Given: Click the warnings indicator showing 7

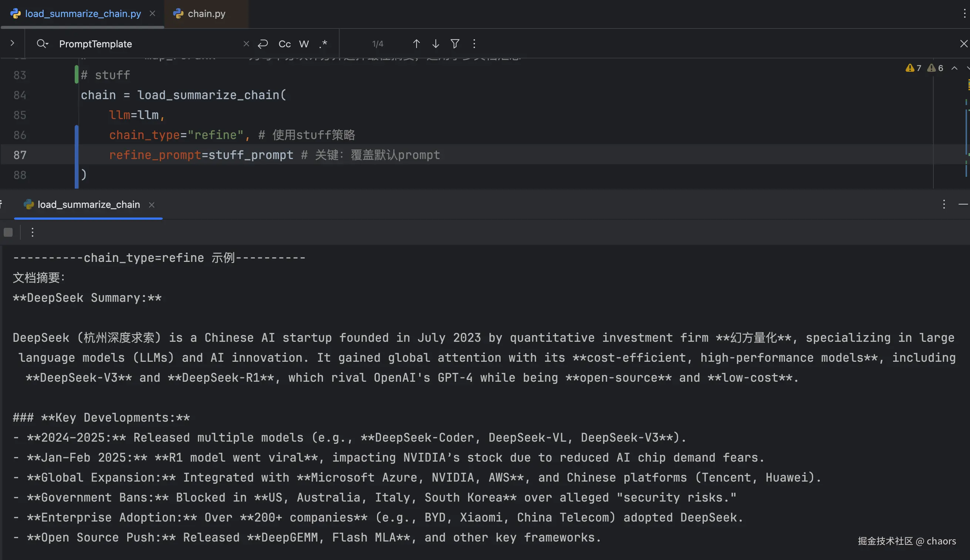Looking at the screenshot, I should (x=913, y=68).
